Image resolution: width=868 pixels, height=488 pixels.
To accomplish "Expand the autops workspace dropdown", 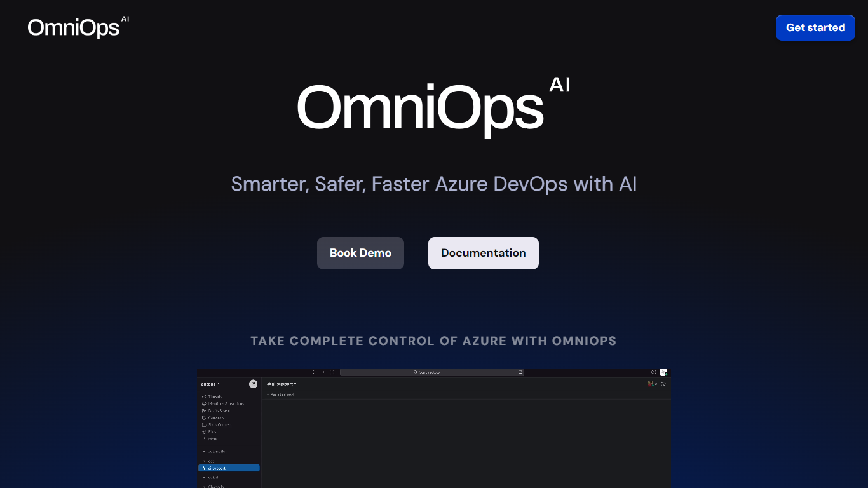I will pyautogui.click(x=210, y=384).
